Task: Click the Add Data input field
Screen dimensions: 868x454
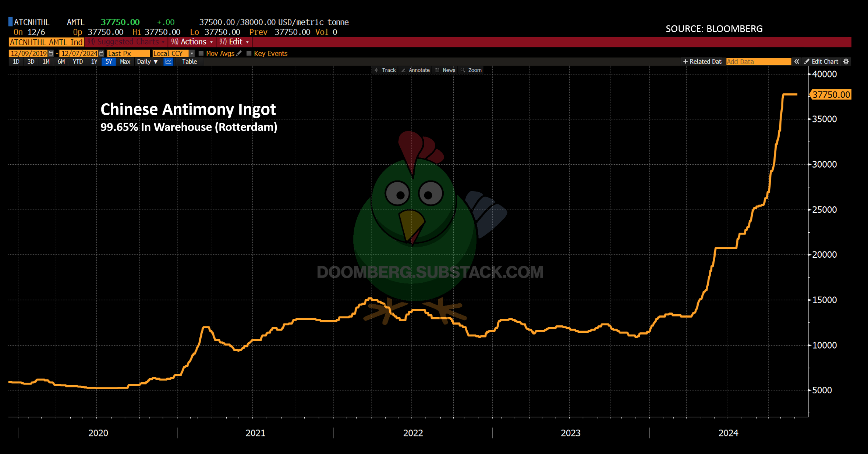Action: click(758, 61)
